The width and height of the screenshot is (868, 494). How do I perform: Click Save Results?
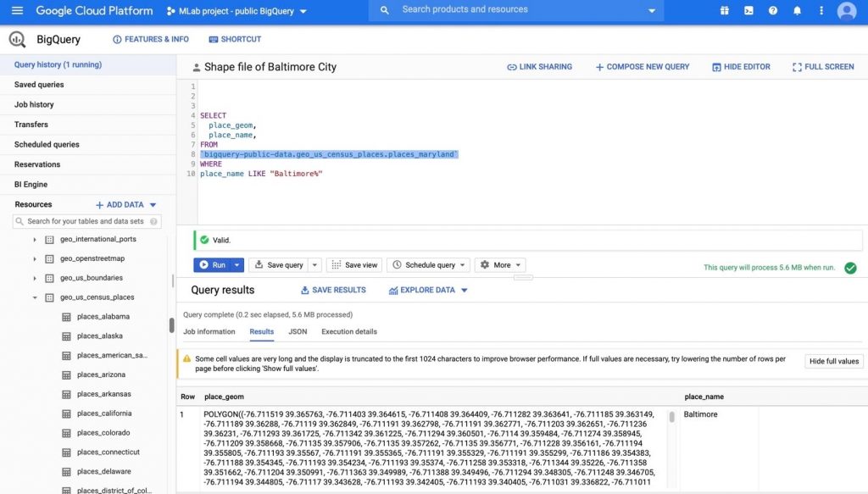[333, 290]
